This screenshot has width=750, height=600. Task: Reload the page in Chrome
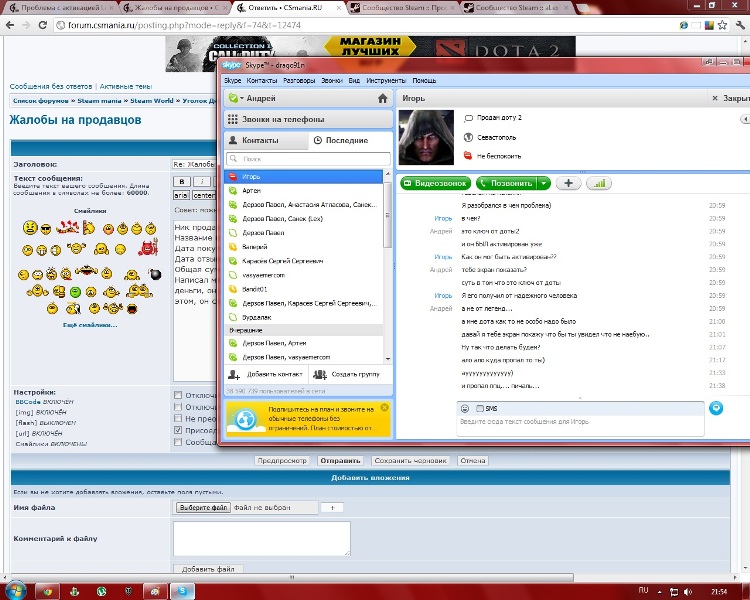43,25
